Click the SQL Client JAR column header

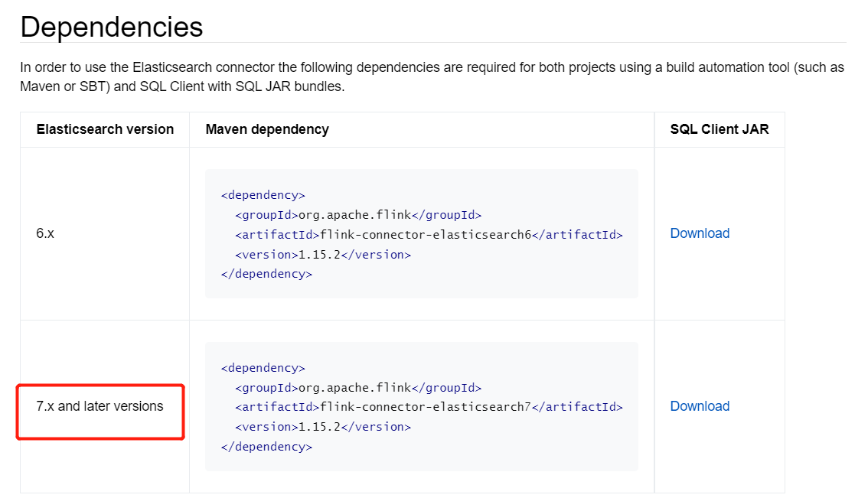(x=720, y=129)
